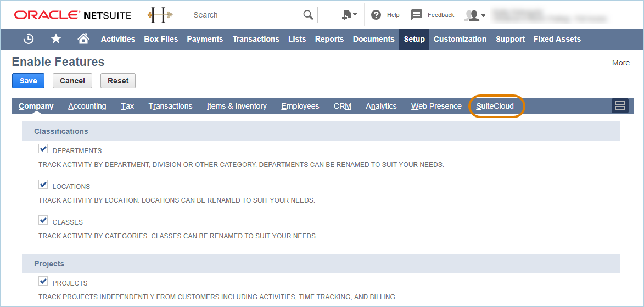644x307 pixels.
Task: Open the Activities menu
Action: pyautogui.click(x=118, y=39)
